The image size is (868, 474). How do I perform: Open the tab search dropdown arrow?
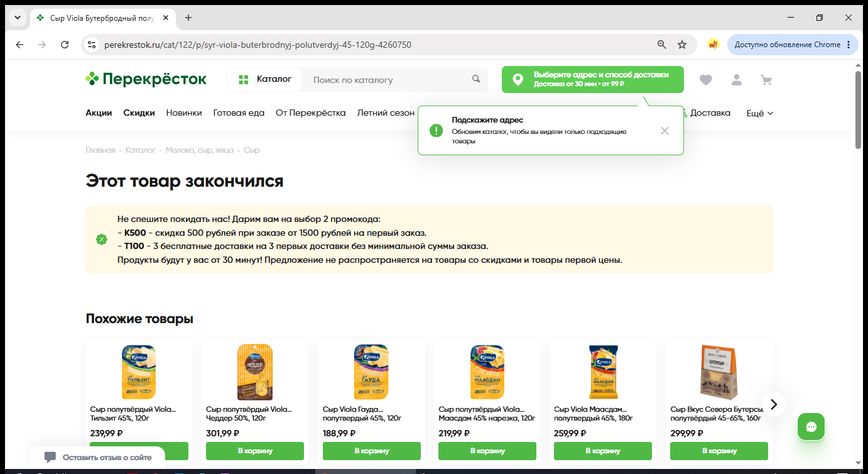tap(17, 18)
